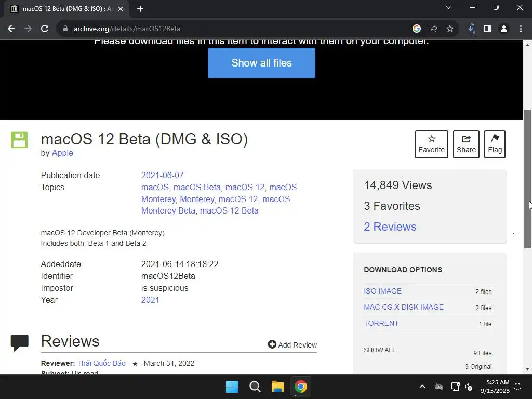Image resolution: width=532 pixels, height=399 pixels.
Task: Bookmark this page with the star icon
Action: (x=450, y=29)
